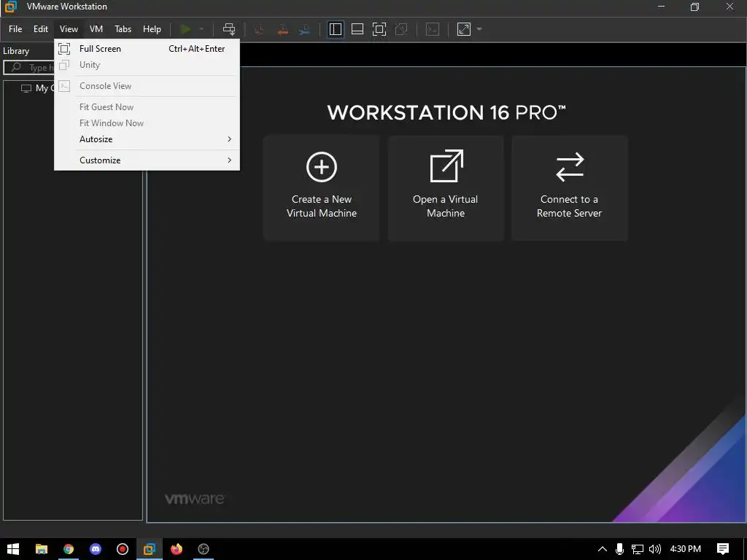The image size is (747, 560).
Task: Click the green Power On play icon
Action: 186,29
